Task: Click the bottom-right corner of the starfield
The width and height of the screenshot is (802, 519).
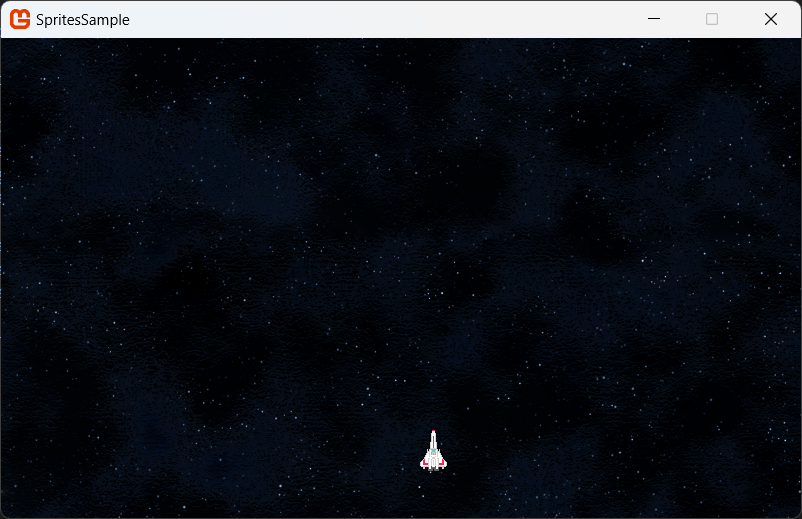Action: coord(795,512)
